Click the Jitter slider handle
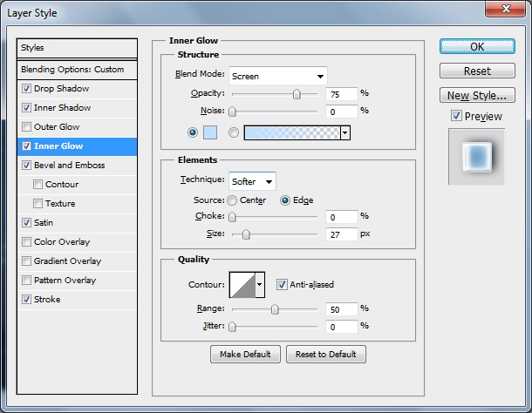The image size is (532, 413). tap(232, 327)
